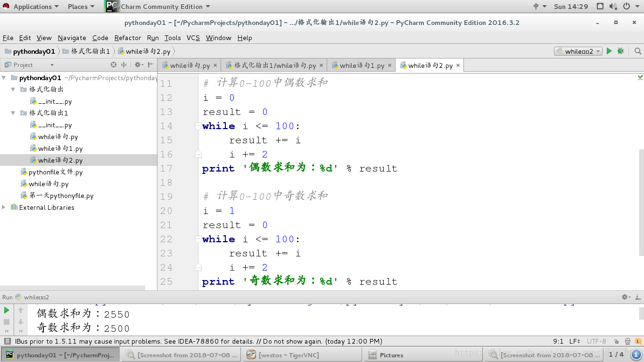This screenshot has width=644, height=362.
Task: Click pythonday01 breadcrumb in navigation bar
Action: [x=30, y=51]
